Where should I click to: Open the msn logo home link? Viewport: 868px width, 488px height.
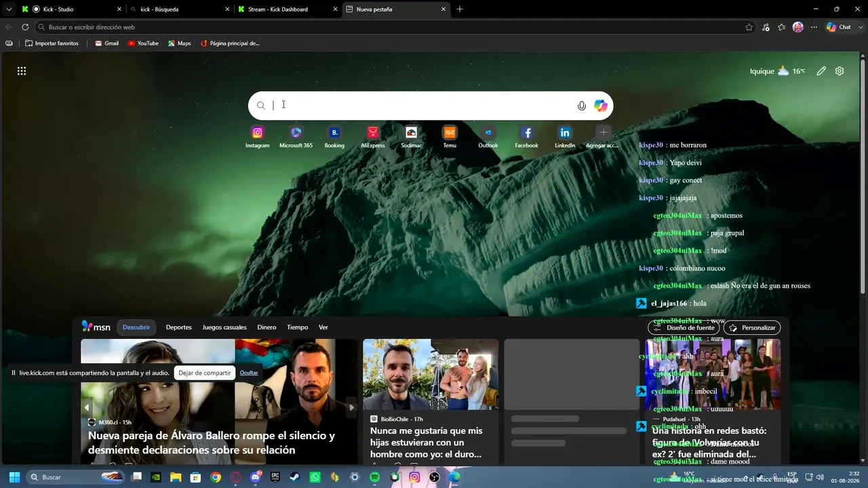pos(96,327)
